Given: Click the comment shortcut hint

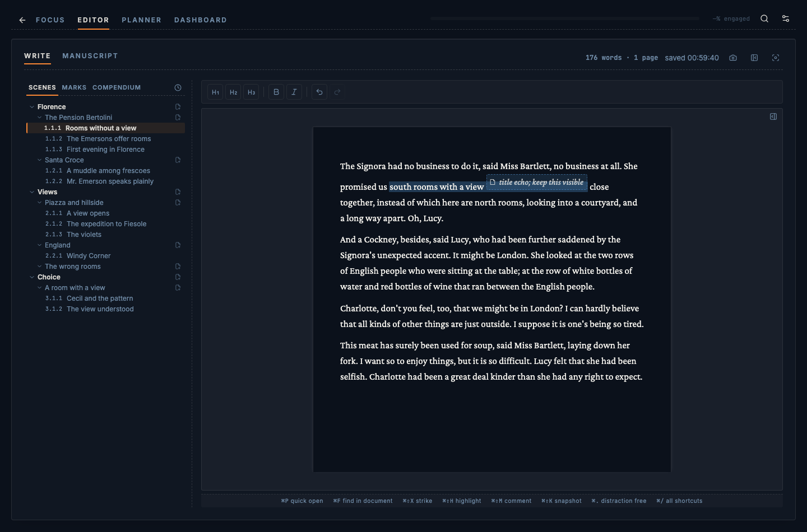Looking at the screenshot, I should coord(511,501).
